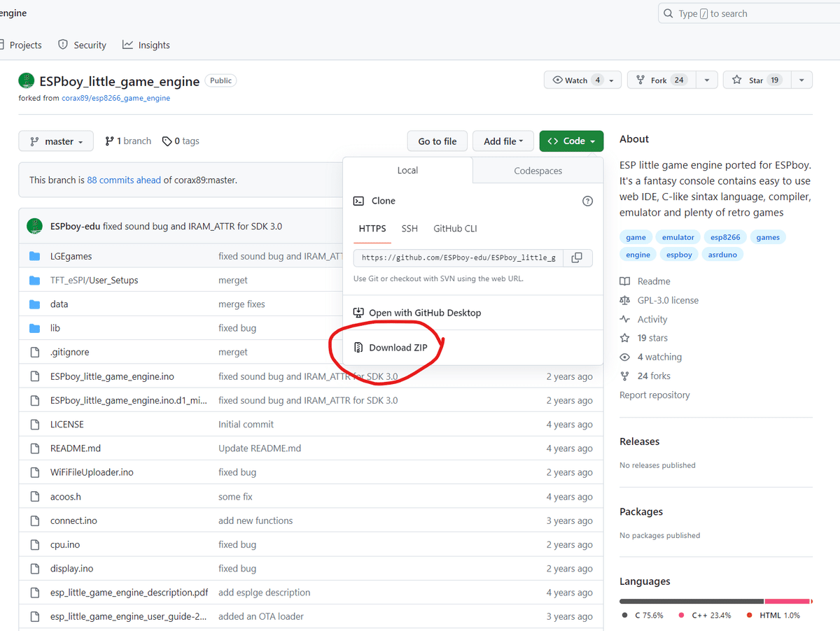Open WiFiFileUploader.ino file
This screenshot has height=631, width=840.
click(92, 472)
